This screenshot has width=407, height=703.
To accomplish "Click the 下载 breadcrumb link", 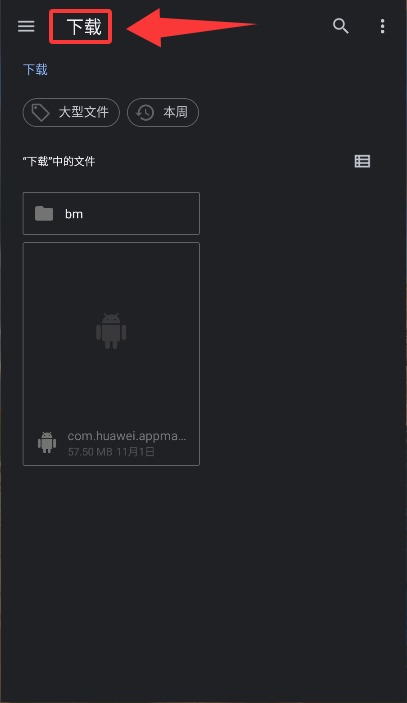I will [35, 69].
